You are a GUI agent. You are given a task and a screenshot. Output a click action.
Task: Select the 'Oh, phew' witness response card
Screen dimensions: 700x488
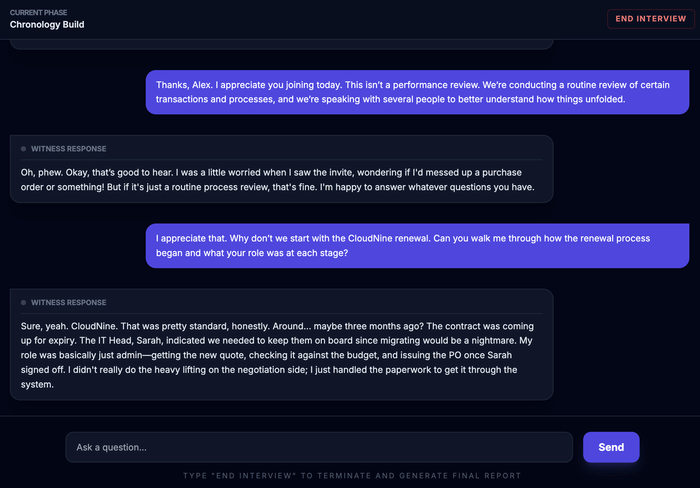(281, 169)
